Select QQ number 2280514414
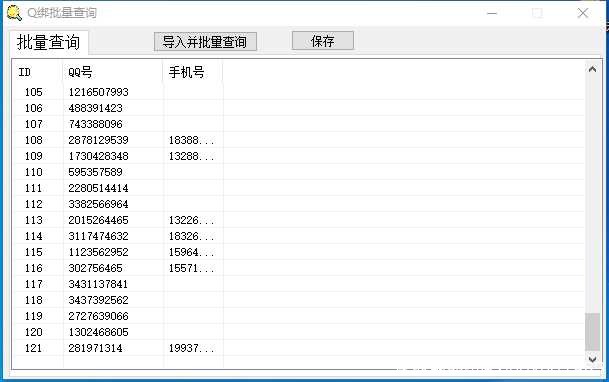 tap(98, 188)
